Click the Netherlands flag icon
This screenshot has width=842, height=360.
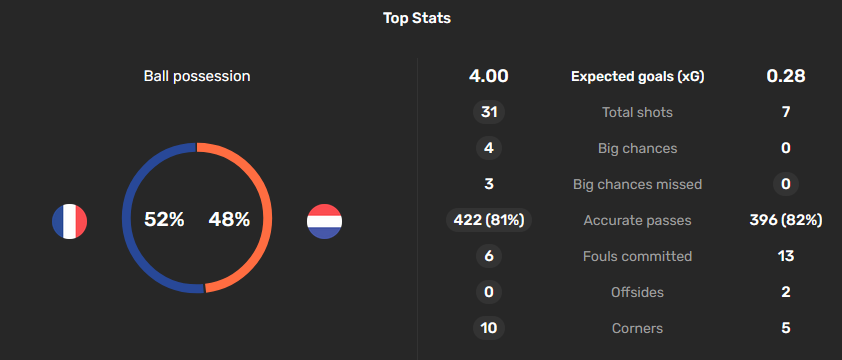pyautogui.click(x=324, y=221)
